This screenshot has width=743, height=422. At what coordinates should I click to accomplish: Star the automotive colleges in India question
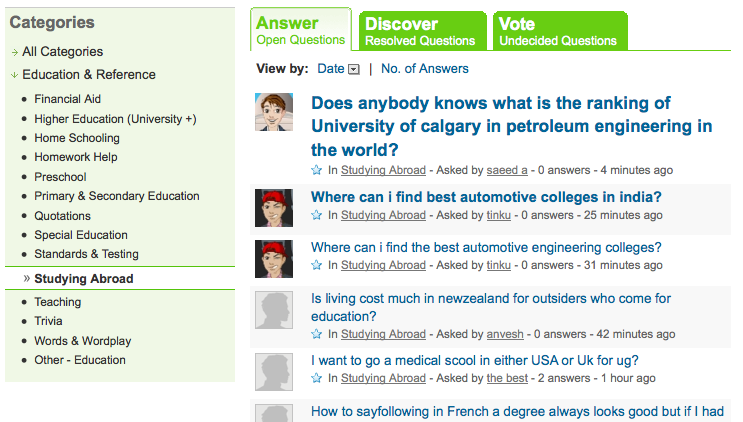coord(317,215)
